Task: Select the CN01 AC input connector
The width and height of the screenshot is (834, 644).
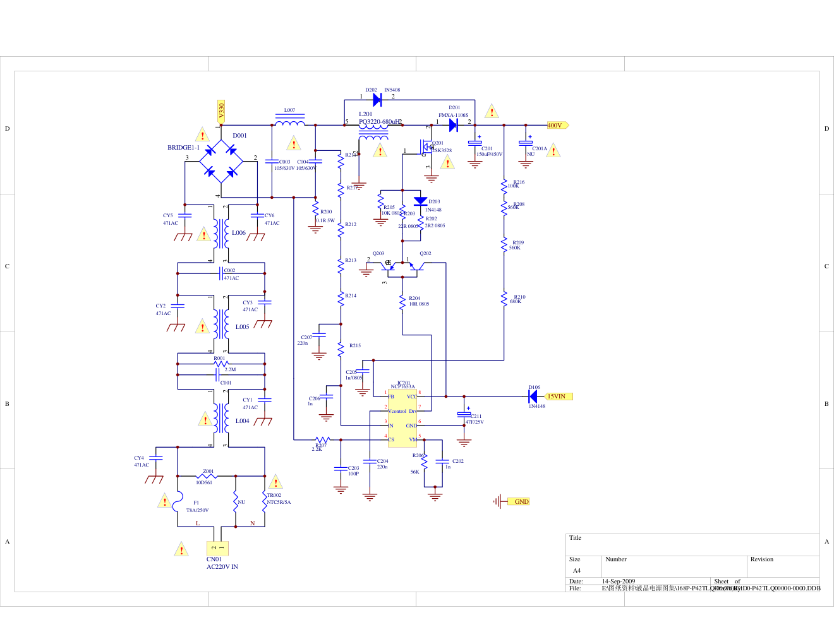Action: [x=217, y=548]
